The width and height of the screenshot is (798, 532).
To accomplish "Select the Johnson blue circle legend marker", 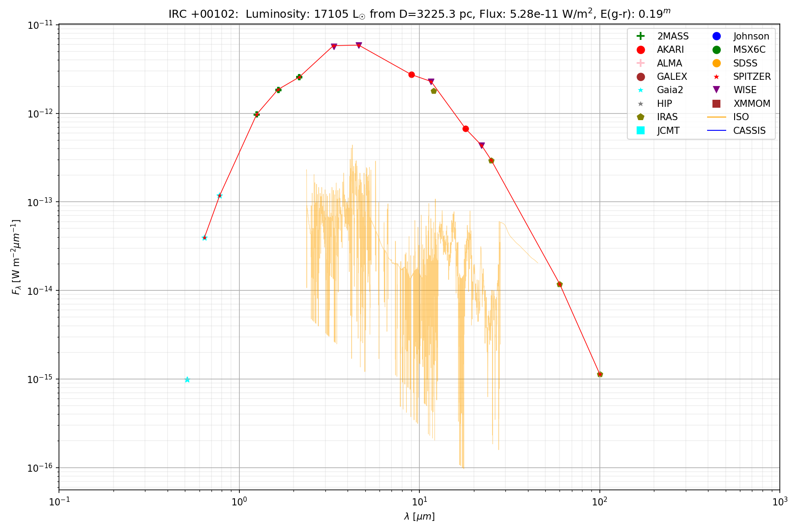I will (x=716, y=36).
